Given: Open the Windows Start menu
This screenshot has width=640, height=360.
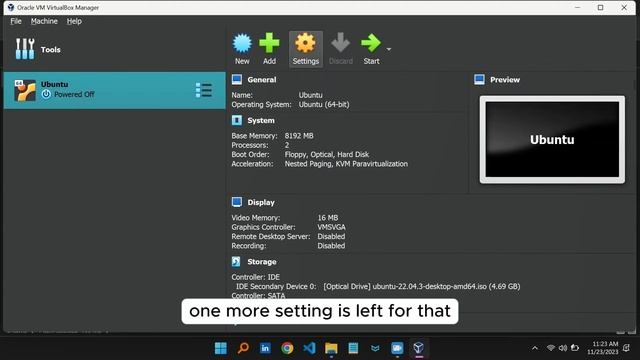Looking at the screenshot, I should tap(221, 348).
